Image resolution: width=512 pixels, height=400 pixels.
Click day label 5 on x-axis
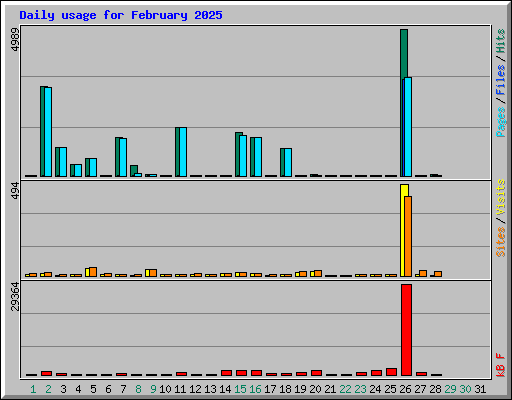click(93, 389)
